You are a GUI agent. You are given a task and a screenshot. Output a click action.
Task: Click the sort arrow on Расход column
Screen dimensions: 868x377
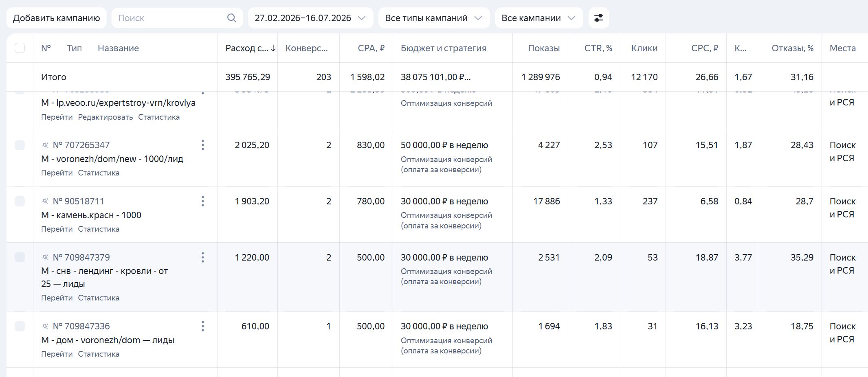pyautogui.click(x=273, y=48)
